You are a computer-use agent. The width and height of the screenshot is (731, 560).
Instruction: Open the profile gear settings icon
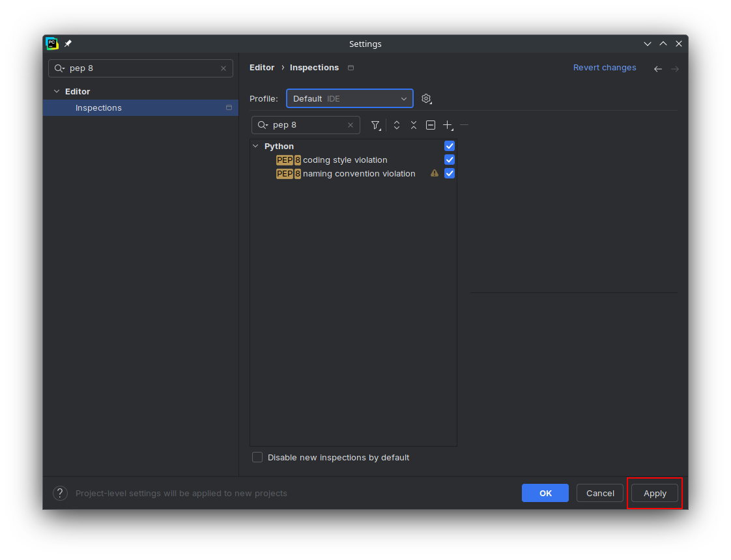click(x=426, y=98)
